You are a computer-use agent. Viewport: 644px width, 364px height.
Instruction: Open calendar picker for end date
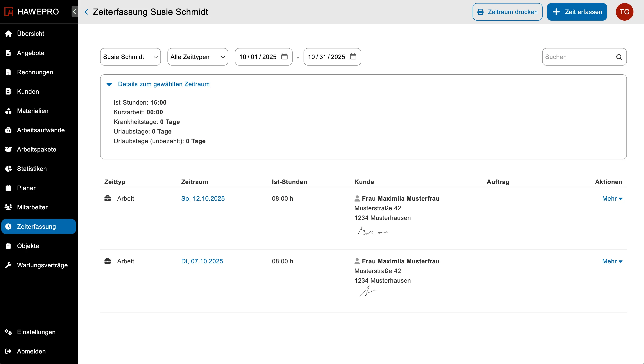click(353, 57)
